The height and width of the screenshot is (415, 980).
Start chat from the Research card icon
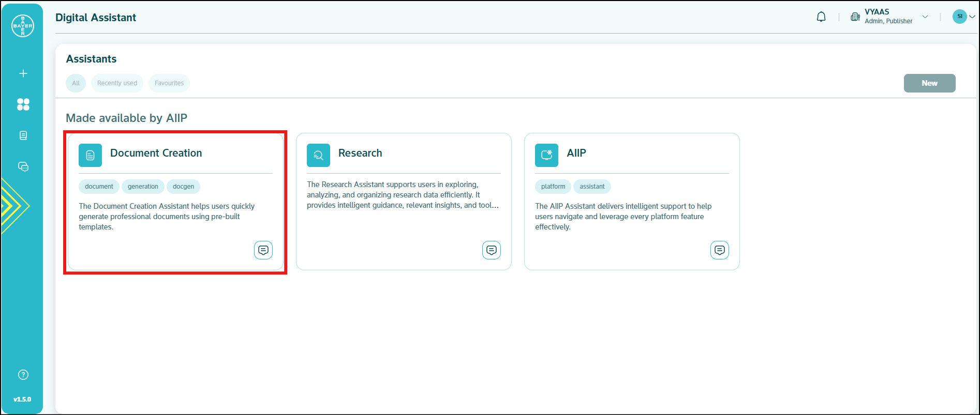(491, 250)
